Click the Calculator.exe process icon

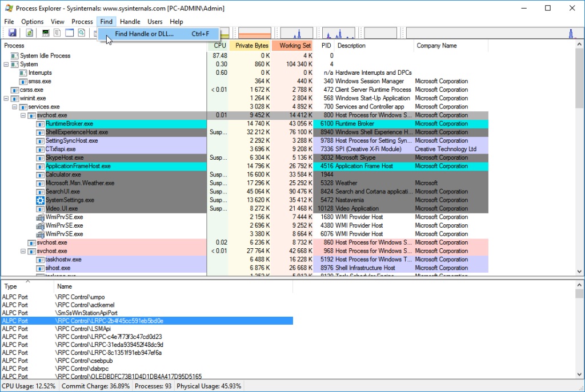click(x=41, y=175)
